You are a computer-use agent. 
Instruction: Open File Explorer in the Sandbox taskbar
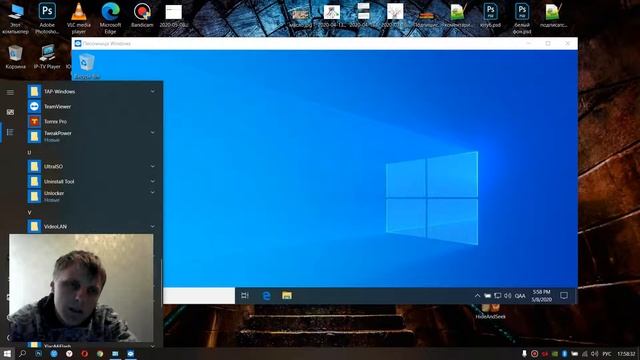tap(287, 296)
